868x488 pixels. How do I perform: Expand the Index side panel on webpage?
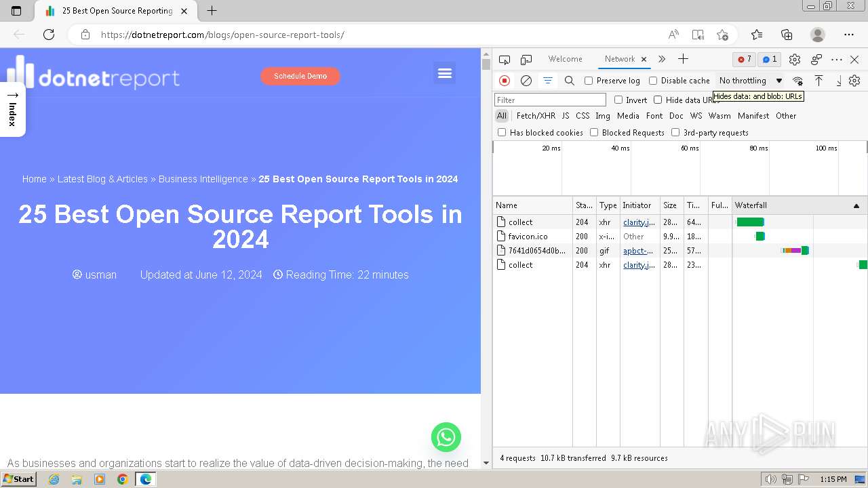(12, 110)
